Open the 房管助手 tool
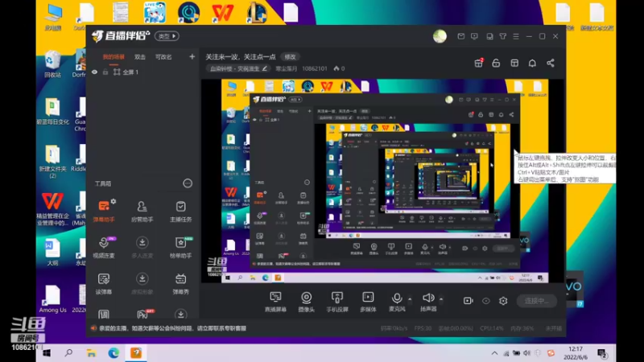Image resolution: width=644 pixels, height=362 pixels. coord(142,211)
